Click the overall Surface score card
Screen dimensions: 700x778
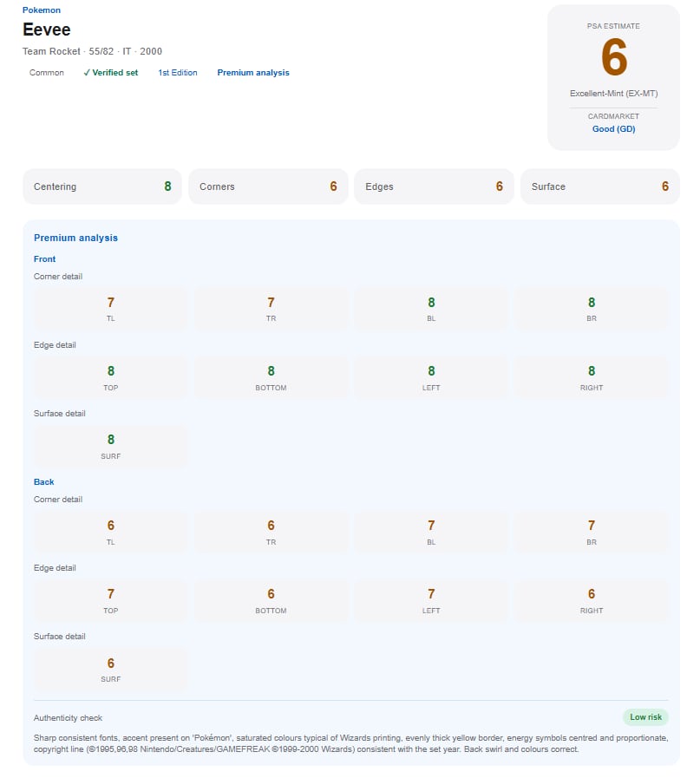pyautogui.click(x=600, y=186)
